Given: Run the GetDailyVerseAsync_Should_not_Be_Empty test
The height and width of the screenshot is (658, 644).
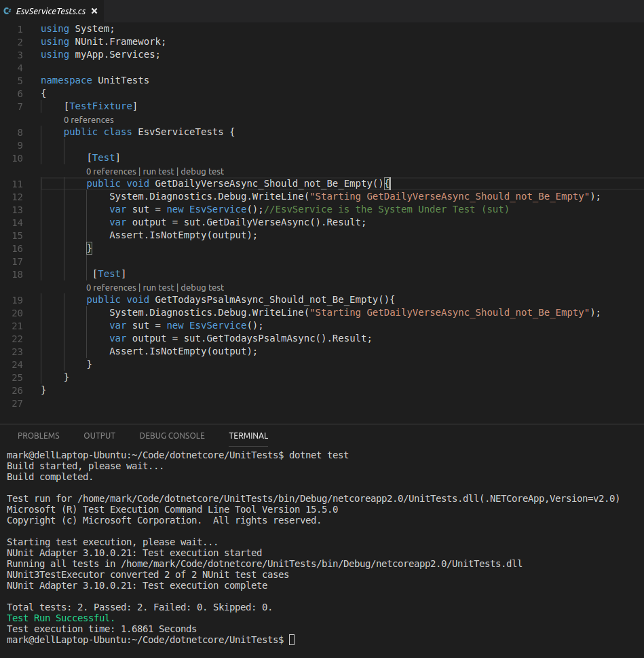Looking at the screenshot, I should [158, 171].
